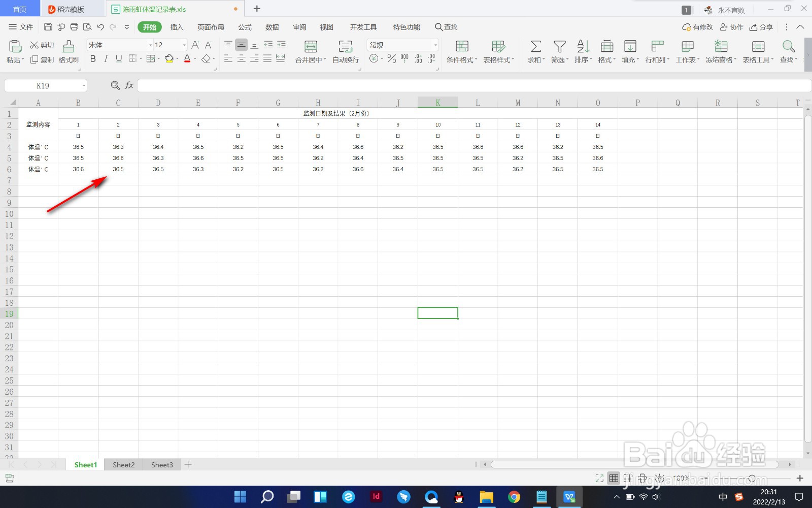812x508 pixels.
Task: Switch to the 公式 tab
Action: pyautogui.click(x=245, y=27)
